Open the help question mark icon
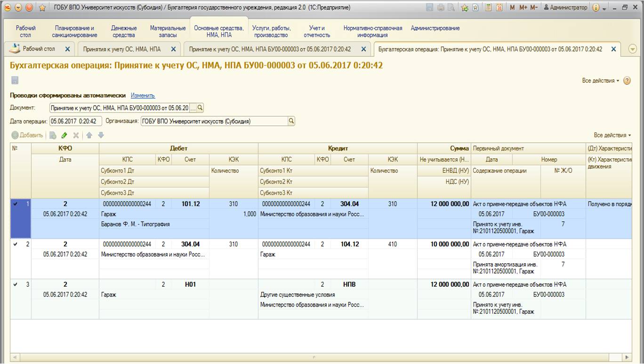 point(627,81)
